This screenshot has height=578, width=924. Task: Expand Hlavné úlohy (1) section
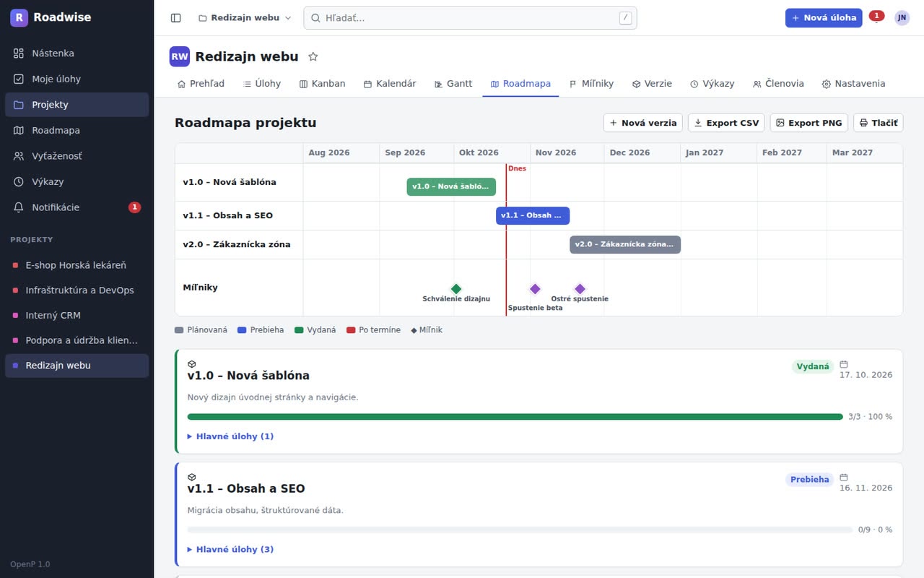tap(230, 436)
